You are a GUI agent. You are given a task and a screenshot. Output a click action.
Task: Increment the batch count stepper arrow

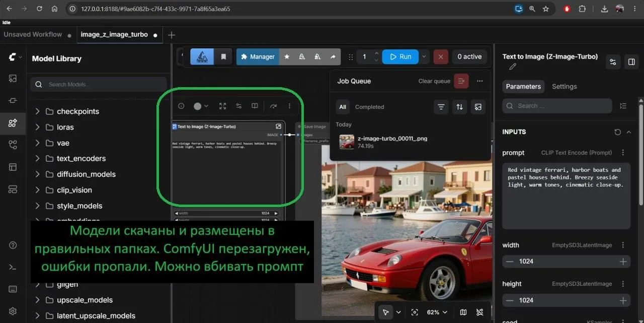[376, 53]
